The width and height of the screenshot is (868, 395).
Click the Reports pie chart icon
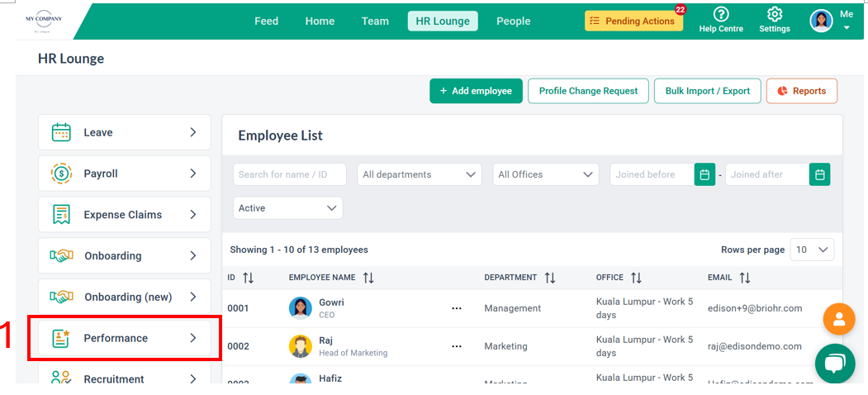tap(782, 91)
